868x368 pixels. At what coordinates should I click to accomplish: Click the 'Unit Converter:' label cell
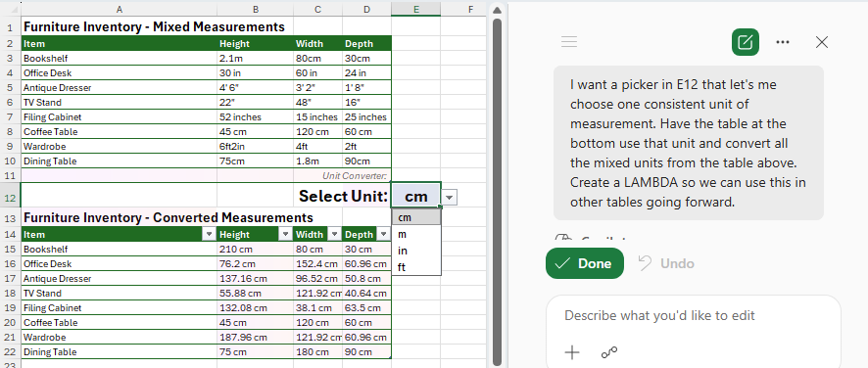tap(355, 175)
